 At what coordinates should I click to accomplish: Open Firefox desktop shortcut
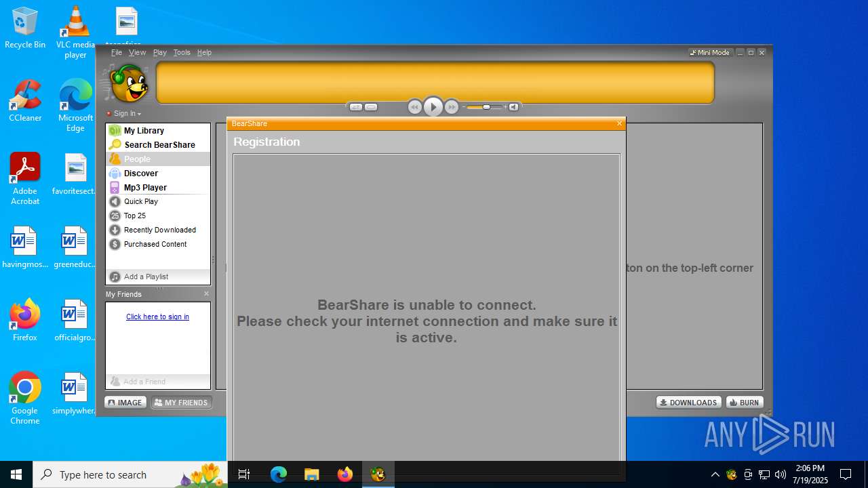25,320
